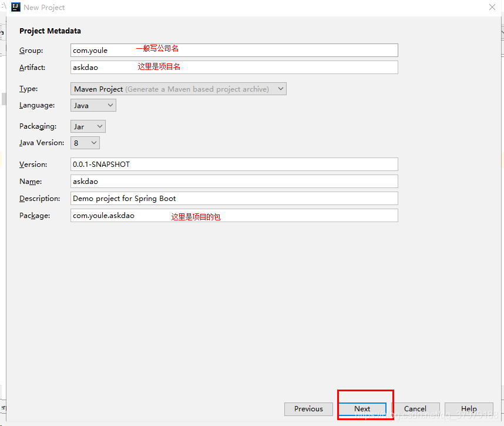Click the Description: label
This screenshot has width=504, height=426.
[x=39, y=199]
